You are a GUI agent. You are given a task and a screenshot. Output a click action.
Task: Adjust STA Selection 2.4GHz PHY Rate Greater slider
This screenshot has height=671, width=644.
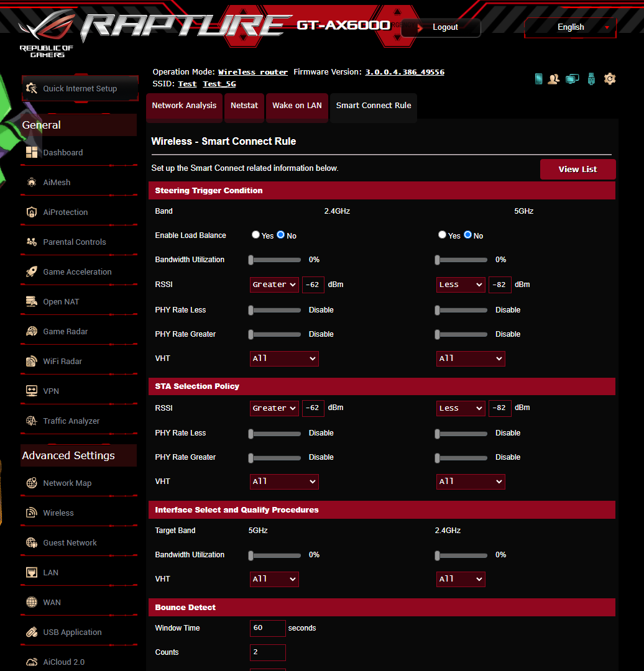click(275, 458)
